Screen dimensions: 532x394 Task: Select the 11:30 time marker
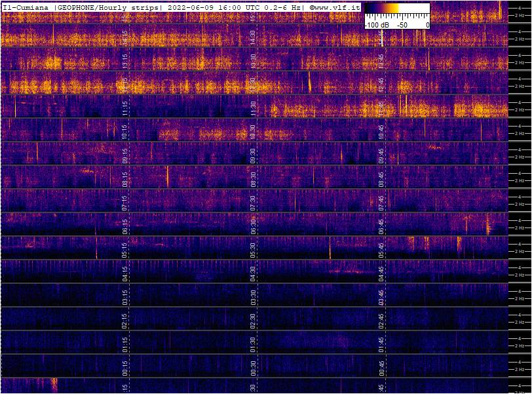coord(253,109)
